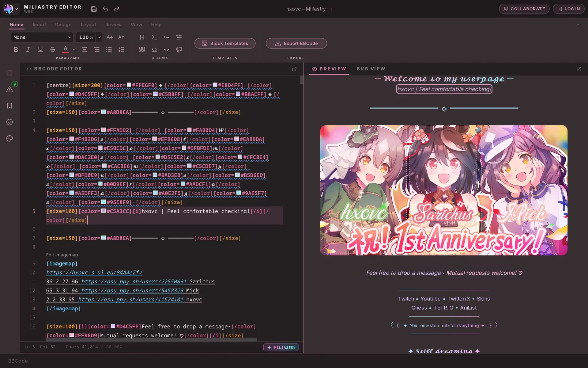Open the 100% size dropdown
588x368 pixels.
coord(89,37)
